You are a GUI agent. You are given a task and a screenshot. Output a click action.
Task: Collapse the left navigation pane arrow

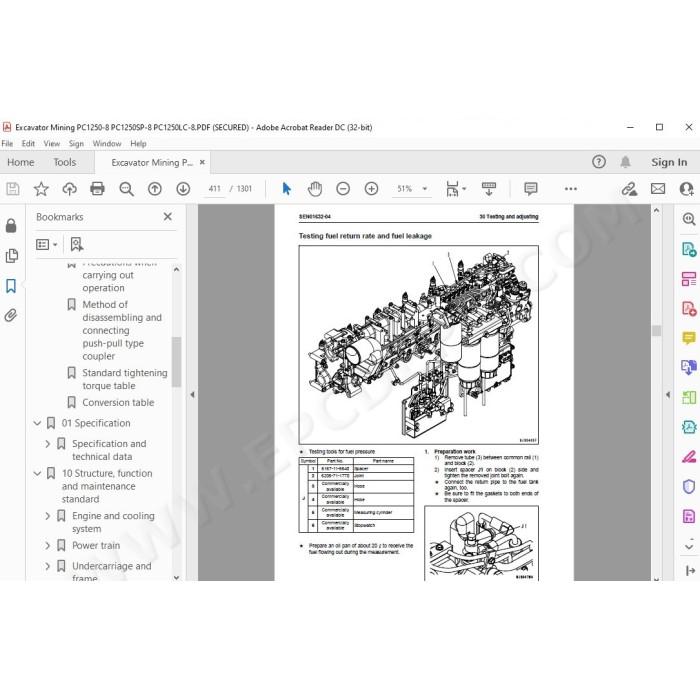pyautogui.click(x=192, y=395)
